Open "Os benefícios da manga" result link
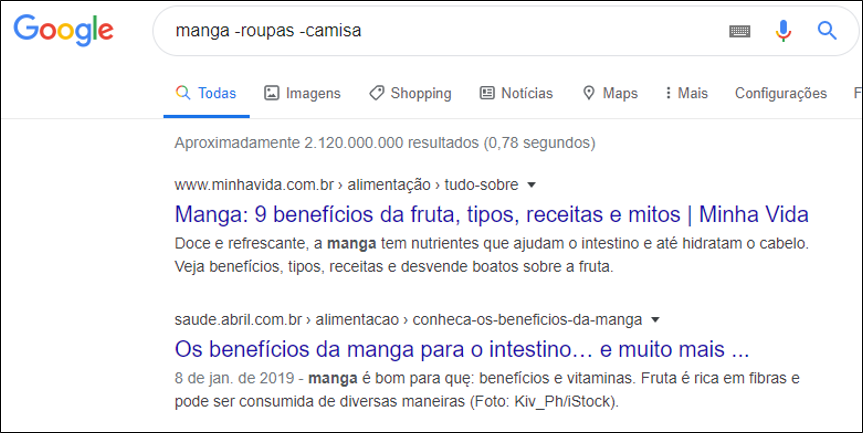 [461, 350]
